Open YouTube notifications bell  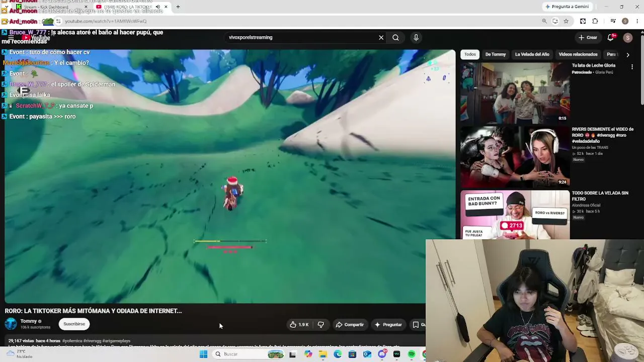pyautogui.click(x=611, y=37)
